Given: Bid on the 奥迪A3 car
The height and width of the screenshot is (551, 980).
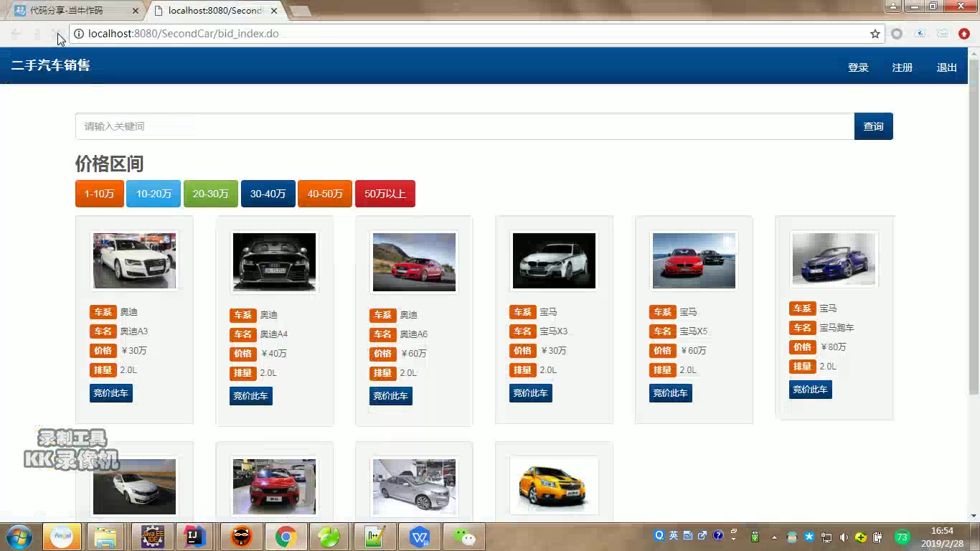Looking at the screenshot, I should 111,393.
